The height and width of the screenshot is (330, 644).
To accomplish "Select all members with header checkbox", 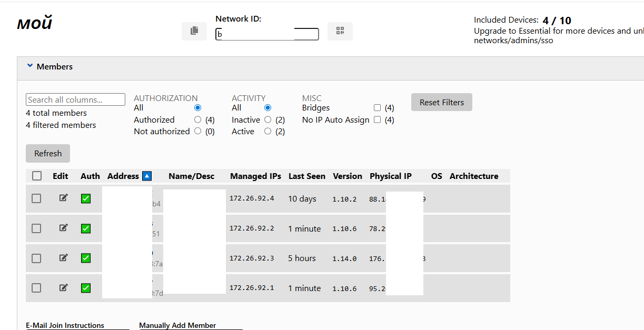I will tap(37, 176).
